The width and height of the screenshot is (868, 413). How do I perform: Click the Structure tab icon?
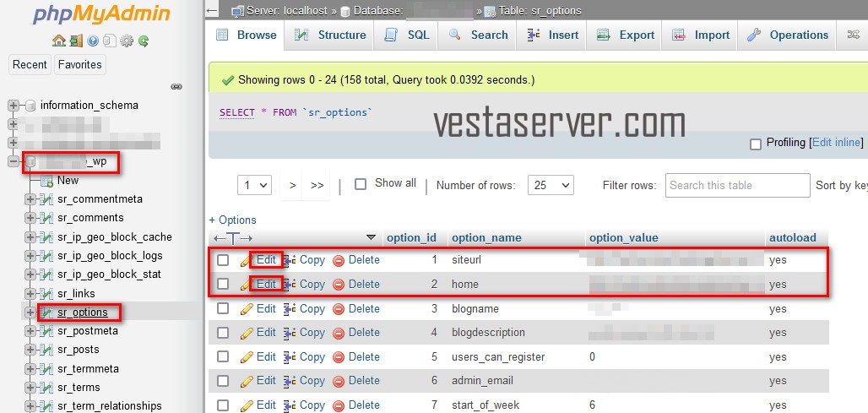point(301,35)
